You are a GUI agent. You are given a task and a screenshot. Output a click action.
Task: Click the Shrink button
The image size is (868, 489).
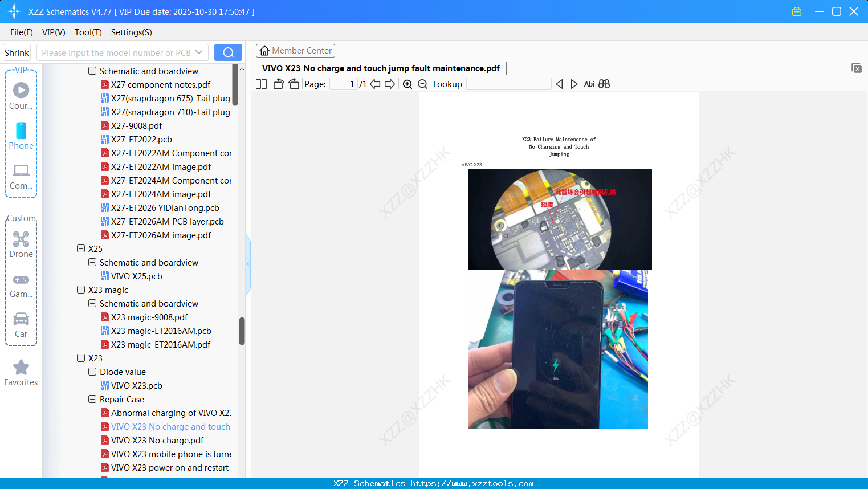tap(16, 52)
